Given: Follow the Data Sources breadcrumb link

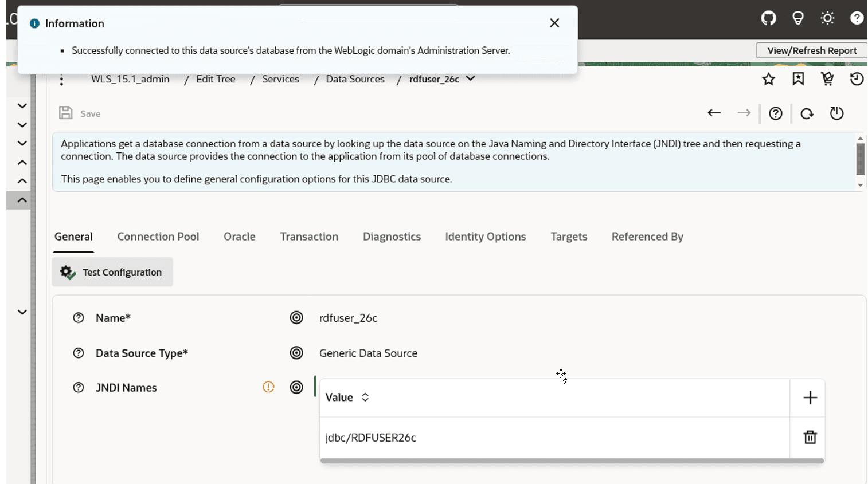Looking at the screenshot, I should [x=355, y=79].
